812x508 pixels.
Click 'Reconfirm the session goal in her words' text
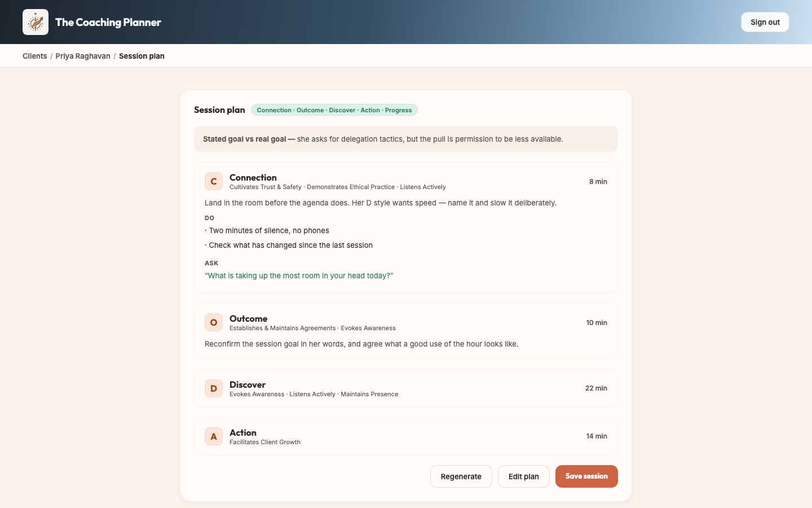point(361,344)
